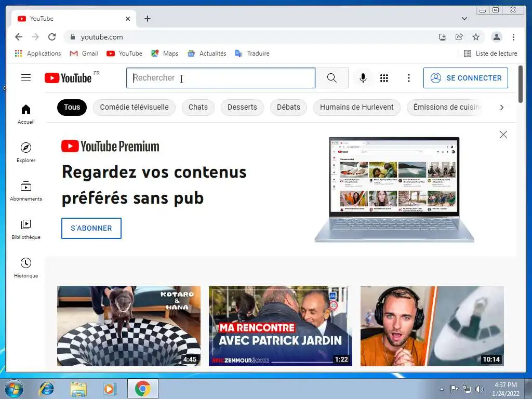Go to Accueil in the sidebar
The height and width of the screenshot is (399, 532).
[26, 114]
